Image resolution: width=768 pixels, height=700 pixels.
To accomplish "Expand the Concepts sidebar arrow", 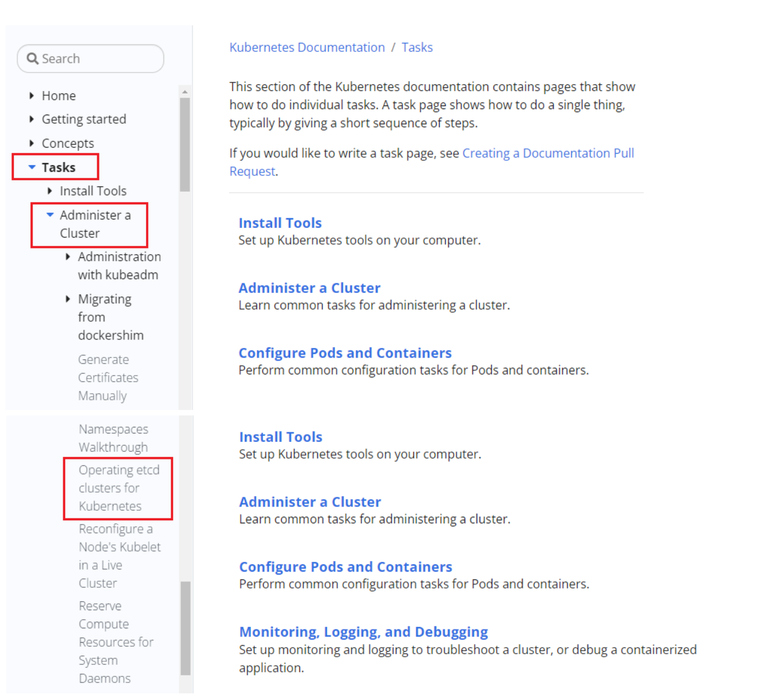I will pos(31,143).
